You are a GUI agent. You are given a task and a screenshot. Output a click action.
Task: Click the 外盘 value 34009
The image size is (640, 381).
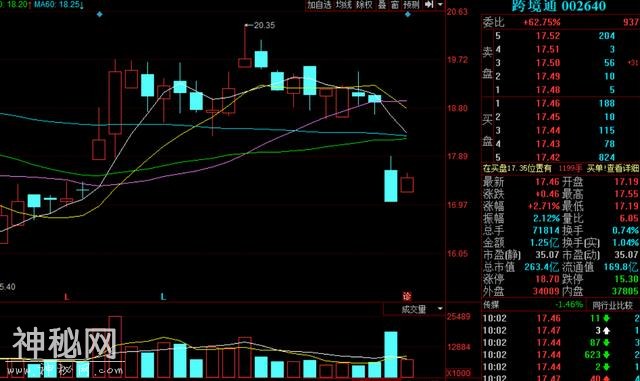546,292
